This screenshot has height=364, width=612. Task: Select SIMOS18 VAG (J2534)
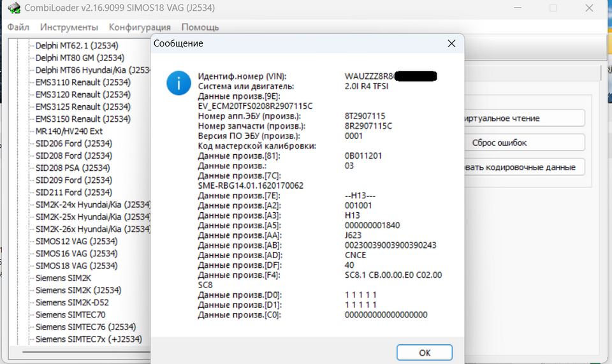76,266
